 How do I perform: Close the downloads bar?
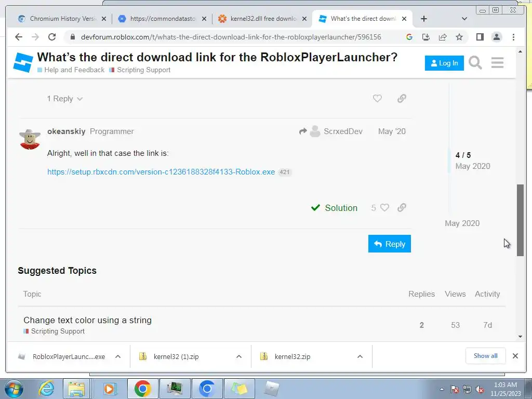click(515, 356)
